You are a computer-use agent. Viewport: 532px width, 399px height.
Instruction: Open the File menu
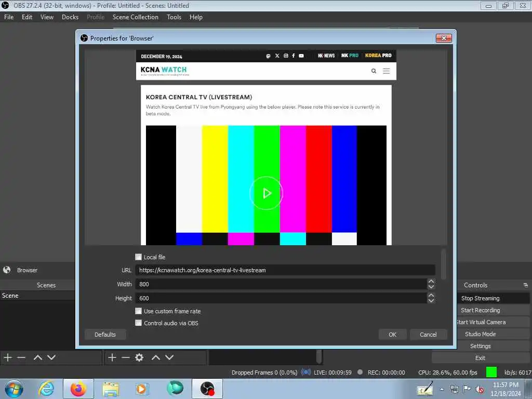point(9,17)
